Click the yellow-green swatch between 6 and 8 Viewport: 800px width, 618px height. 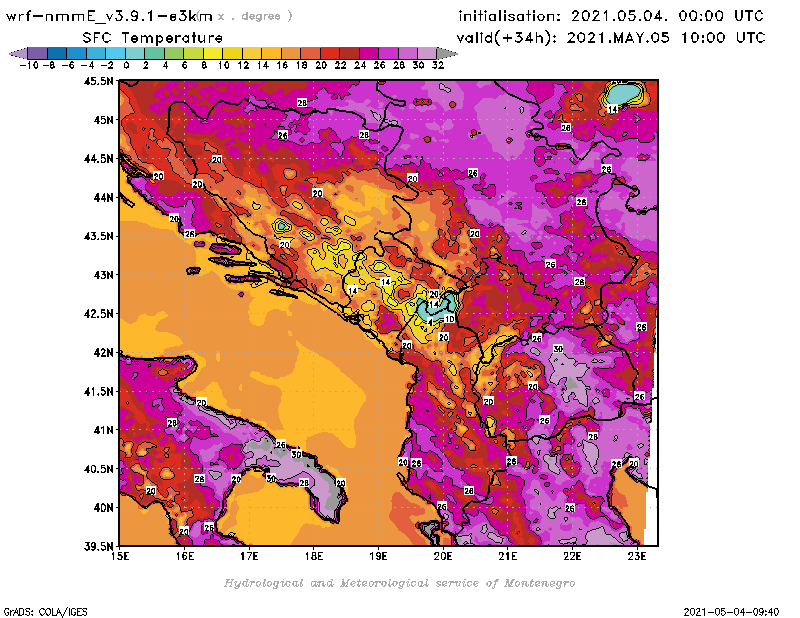click(x=193, y=53)
